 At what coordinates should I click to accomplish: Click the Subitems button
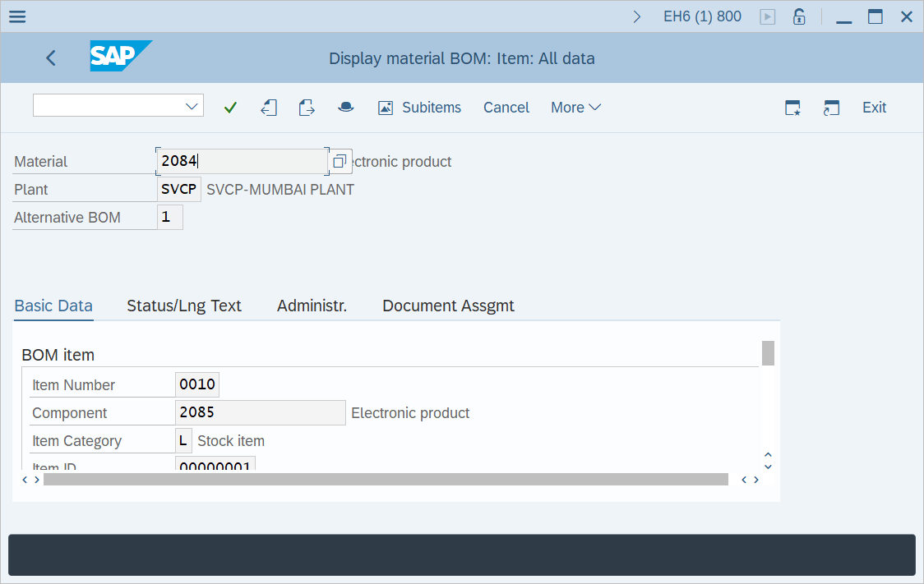[x=419, y=108]
